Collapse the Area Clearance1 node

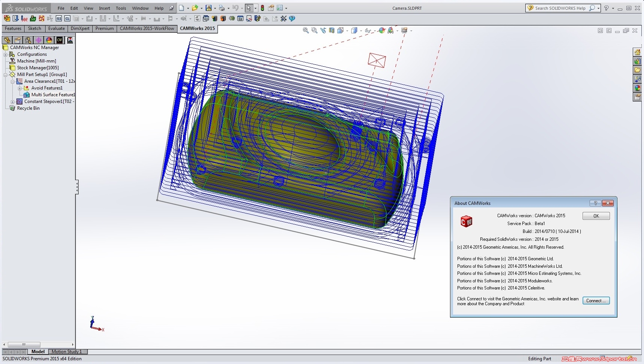point(13,81)
